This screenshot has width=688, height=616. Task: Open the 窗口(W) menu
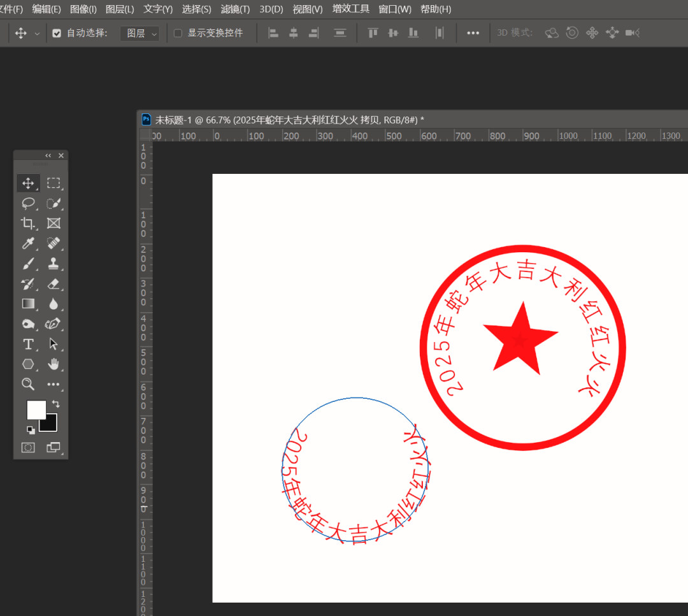point(395,9)
